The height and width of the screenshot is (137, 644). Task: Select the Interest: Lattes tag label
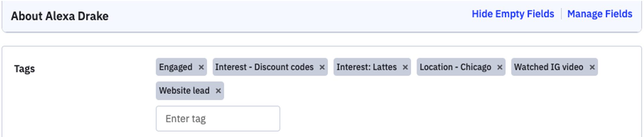366,67
